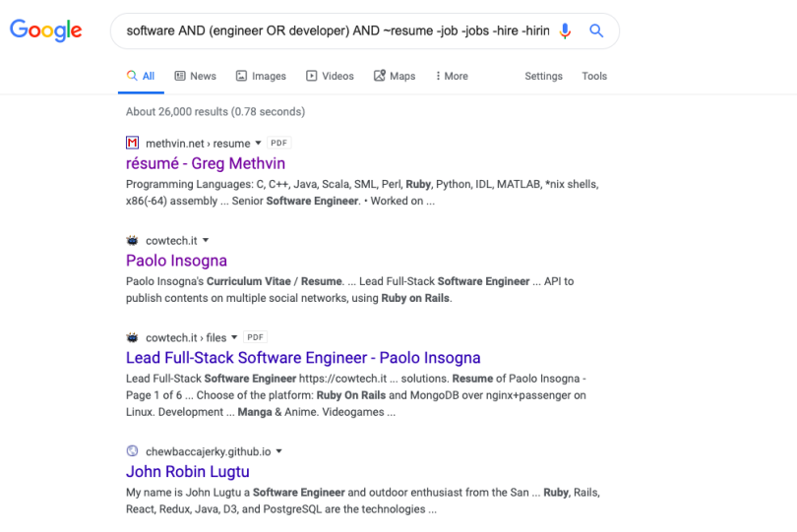Viewport: 797px width, 532px height.
Task: Open search Settings
Action: pos(543,77)
